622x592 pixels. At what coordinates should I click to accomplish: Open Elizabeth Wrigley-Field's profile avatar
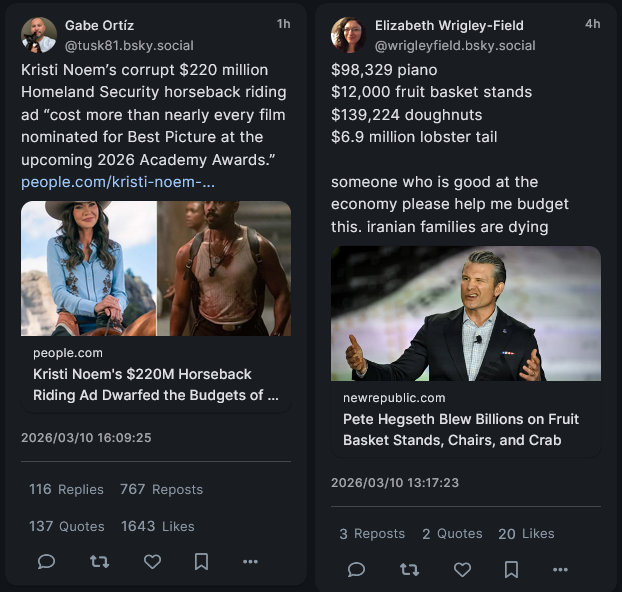(349, 35)
